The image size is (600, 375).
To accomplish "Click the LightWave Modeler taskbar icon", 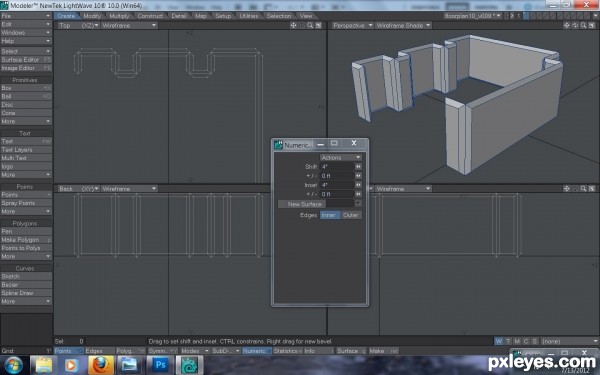I will [189, 365].
